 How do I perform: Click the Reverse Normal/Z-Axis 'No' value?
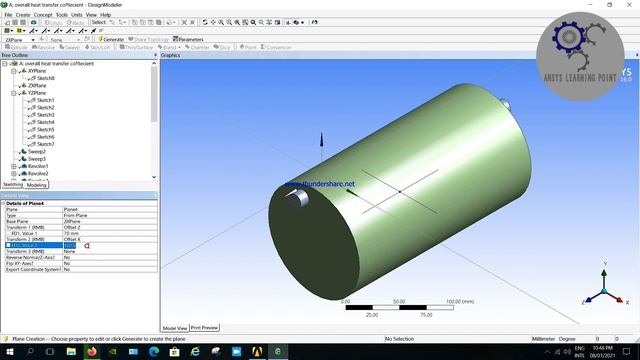point(110,258)
